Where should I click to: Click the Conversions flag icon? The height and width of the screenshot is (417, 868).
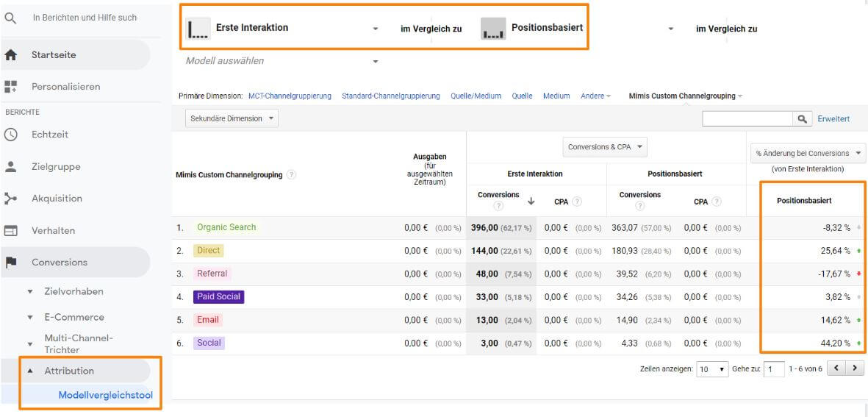coord(10,263)
